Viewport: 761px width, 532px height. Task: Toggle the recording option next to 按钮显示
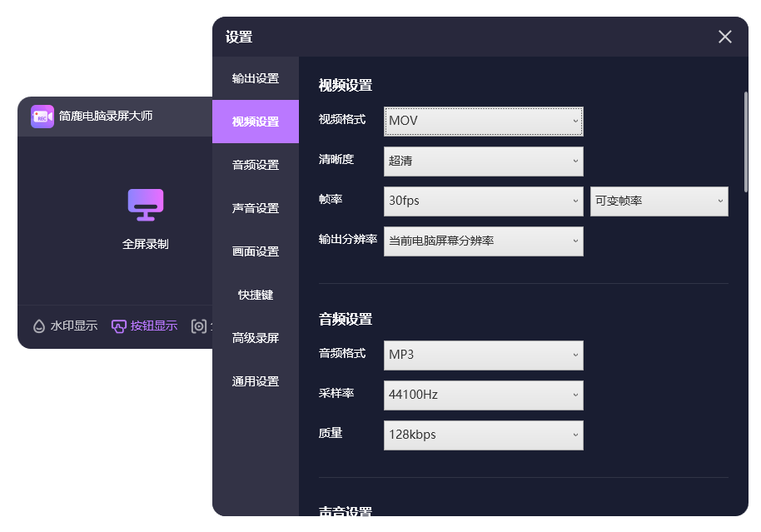pos(200,326)
